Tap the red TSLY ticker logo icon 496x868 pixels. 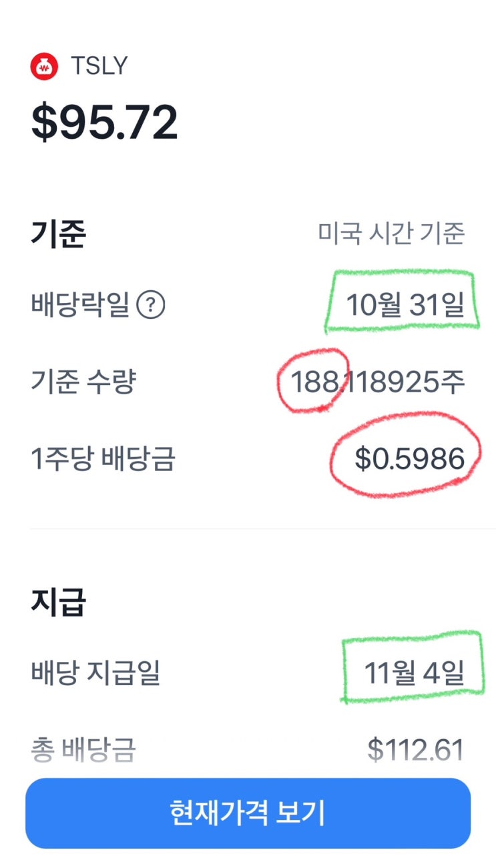click(x=44, y=67)
